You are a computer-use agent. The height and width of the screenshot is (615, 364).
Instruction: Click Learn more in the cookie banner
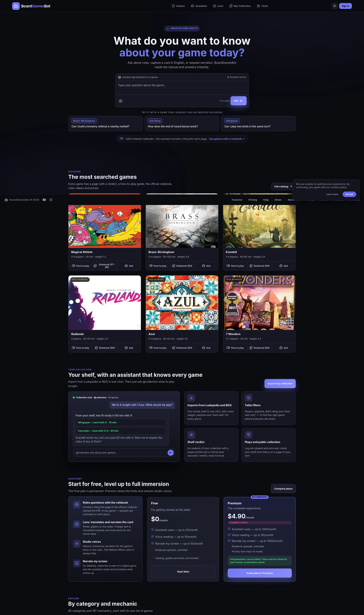pos(332,194)
